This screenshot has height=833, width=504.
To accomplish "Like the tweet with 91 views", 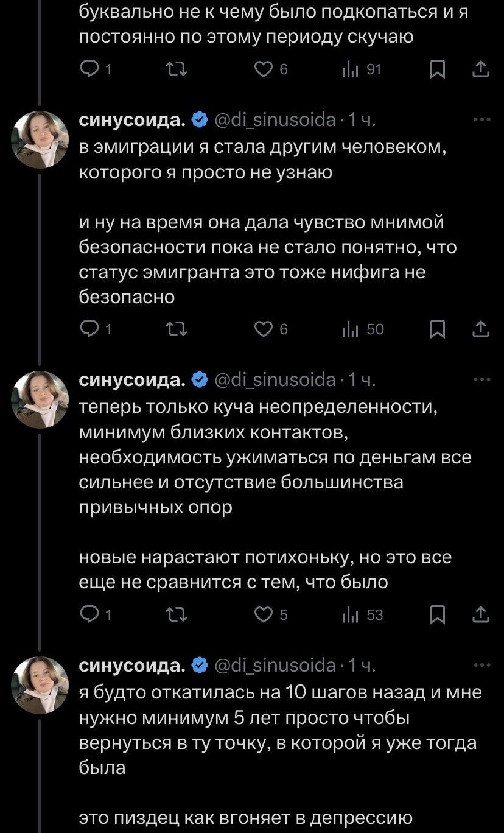I will pos(264,69).
